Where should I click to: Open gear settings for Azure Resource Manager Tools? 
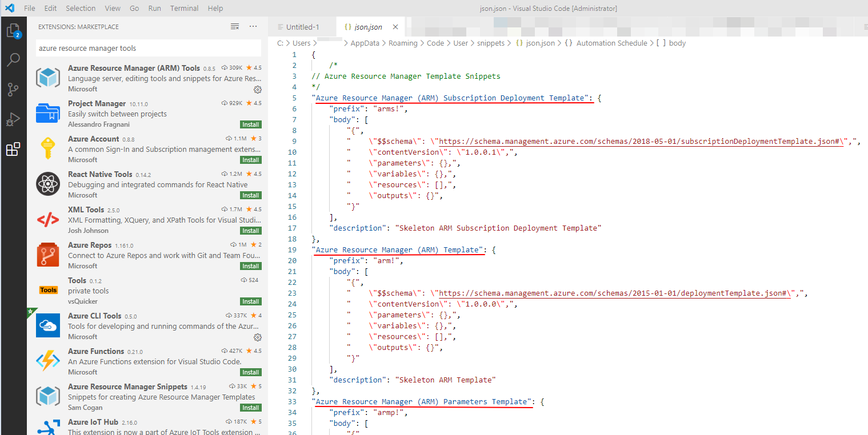pyautogui.click(x=257, y=90)
